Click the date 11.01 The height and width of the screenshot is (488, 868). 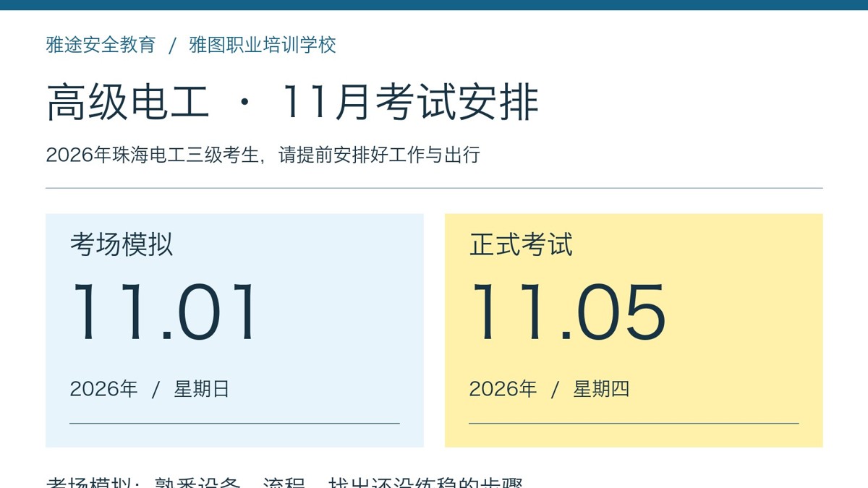[164, 312]
